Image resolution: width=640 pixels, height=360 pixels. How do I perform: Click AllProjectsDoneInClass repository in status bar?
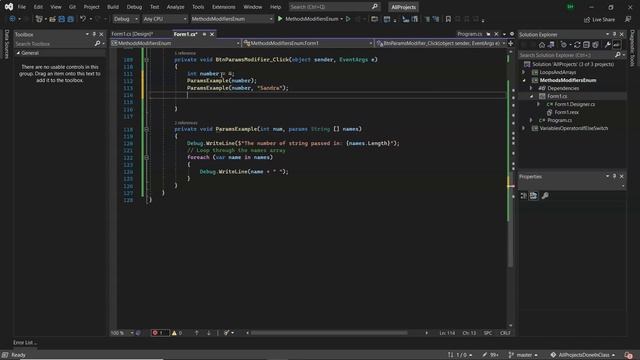click(x=583, y=355)
